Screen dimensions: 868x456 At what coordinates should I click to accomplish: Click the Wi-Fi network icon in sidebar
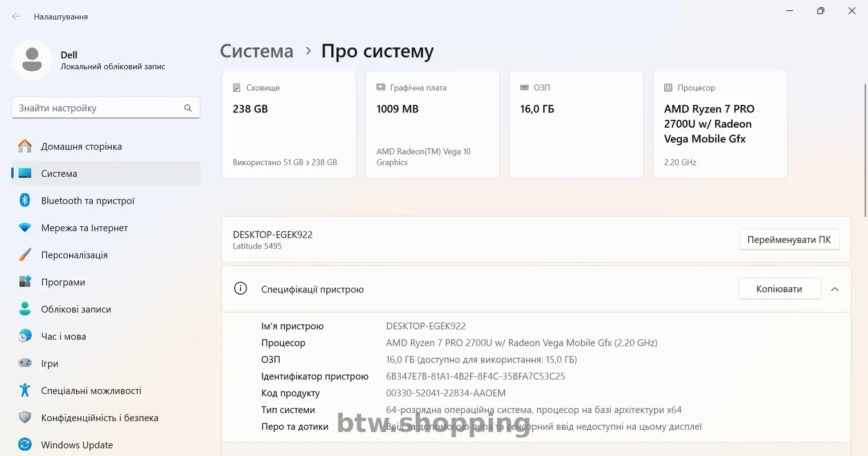pyautogui.click(x=24, y=227)
